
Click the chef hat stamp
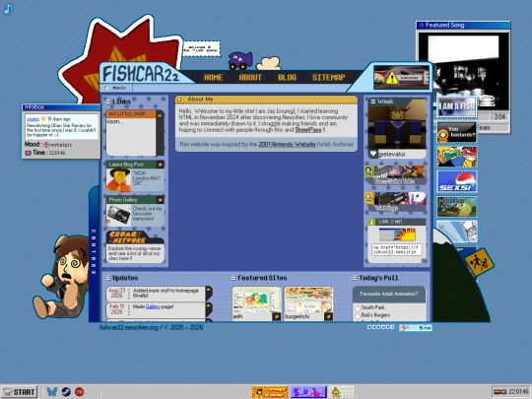(x=457, y=232)
